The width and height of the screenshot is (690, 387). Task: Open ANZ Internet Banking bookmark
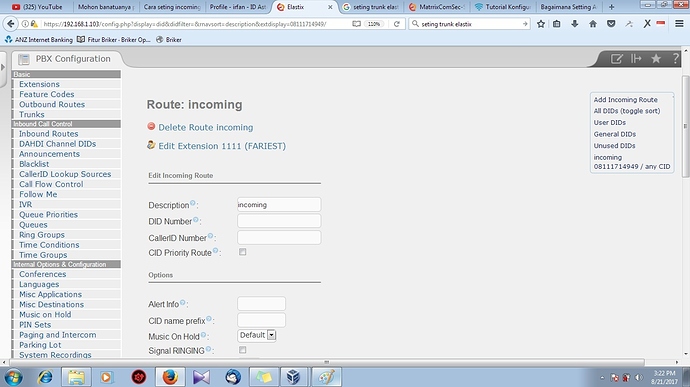[x=39, y=40]
